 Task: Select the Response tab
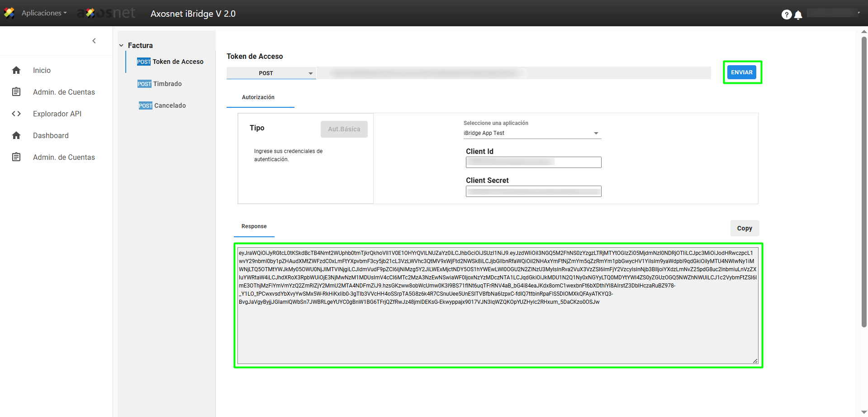254,226
